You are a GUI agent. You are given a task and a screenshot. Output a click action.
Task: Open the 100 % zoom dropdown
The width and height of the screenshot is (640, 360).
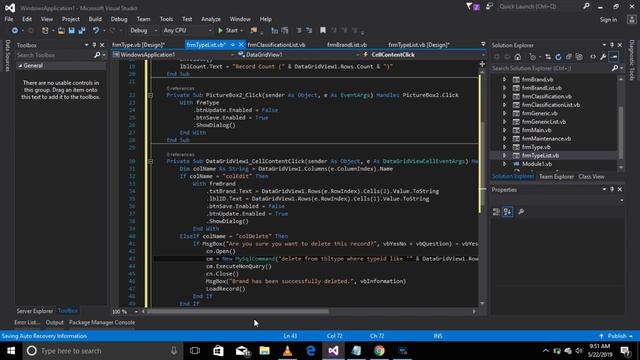(x=125, y=311)
